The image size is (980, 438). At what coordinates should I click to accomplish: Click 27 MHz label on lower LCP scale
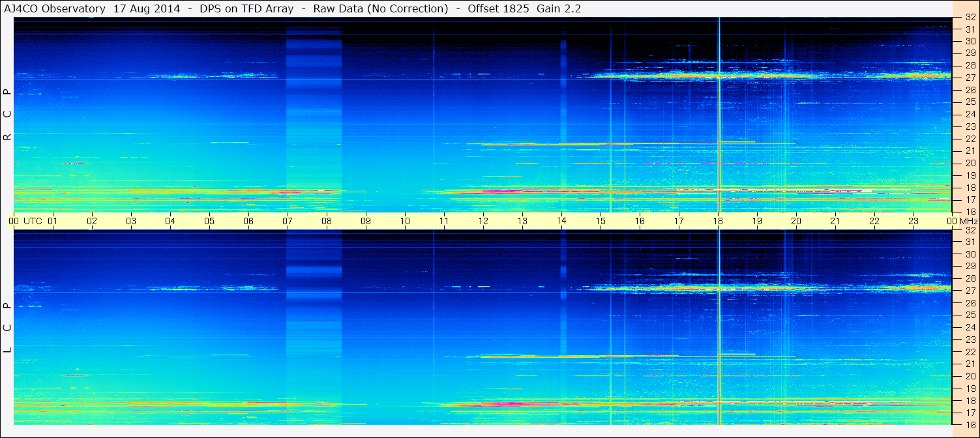970,291
